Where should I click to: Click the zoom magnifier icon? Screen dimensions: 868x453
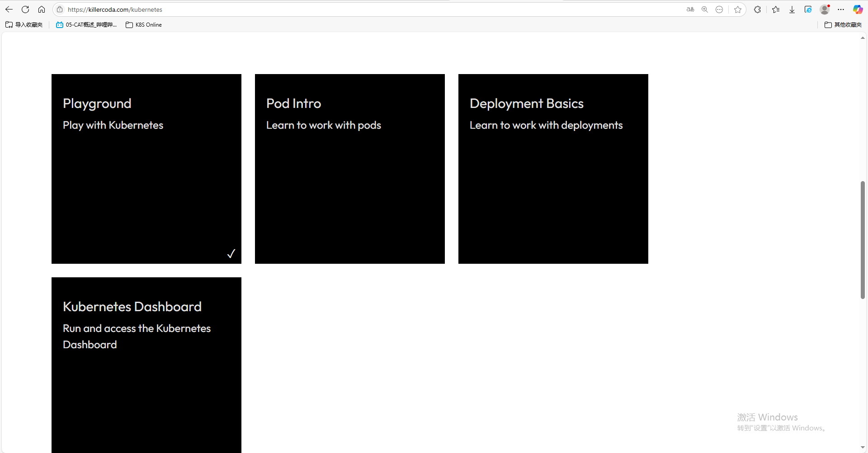pyautogui.click(x=705, y=9)
